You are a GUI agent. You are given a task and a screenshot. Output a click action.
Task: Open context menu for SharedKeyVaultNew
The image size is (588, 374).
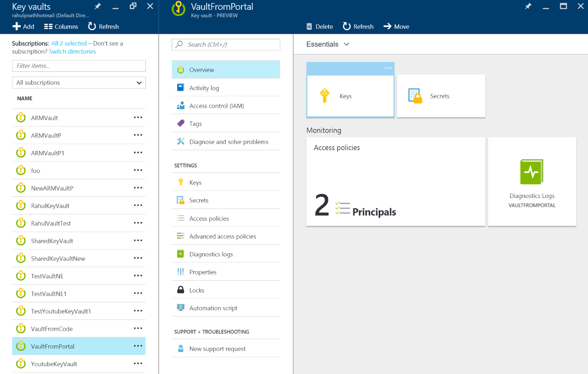tap(138, 258)
